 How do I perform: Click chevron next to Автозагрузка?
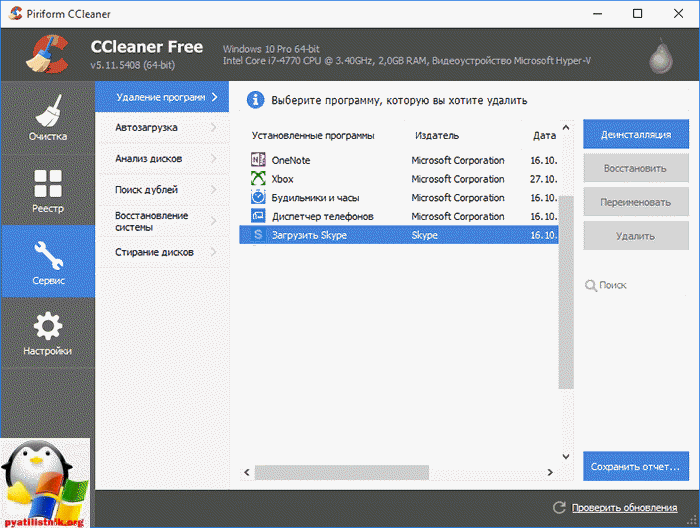(214, 128)
